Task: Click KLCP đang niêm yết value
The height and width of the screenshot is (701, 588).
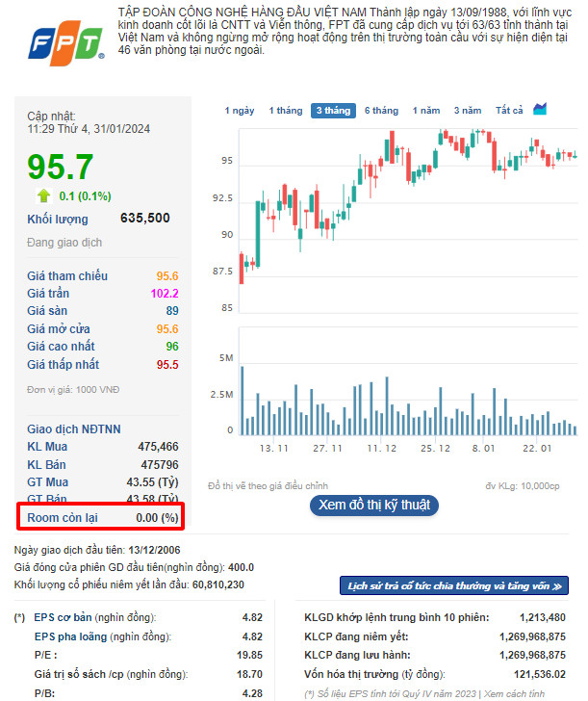Action: click(x=532, y=636)
